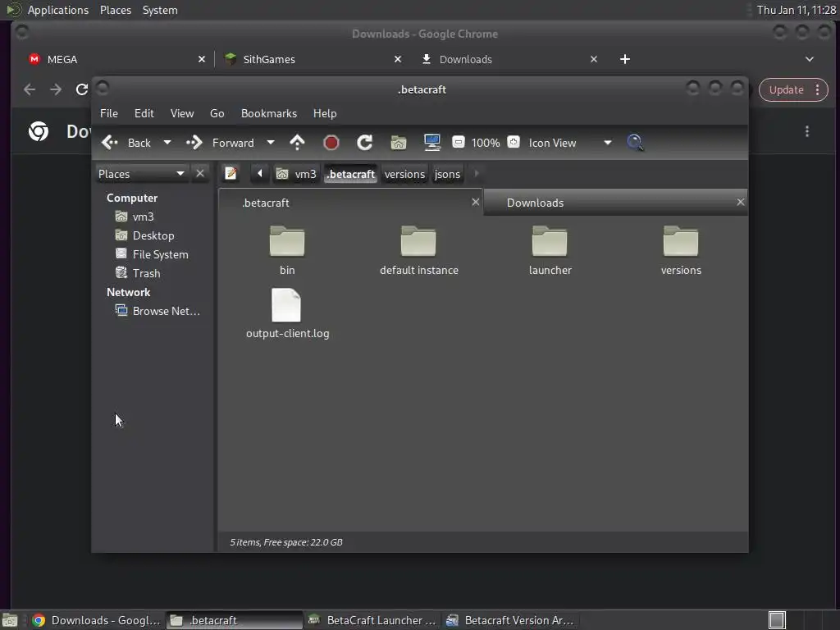Image resolution: width=840 pixels, height=630 pixels.
Task: Open the Forward history dropdown arrow
Action: [271, 143]
